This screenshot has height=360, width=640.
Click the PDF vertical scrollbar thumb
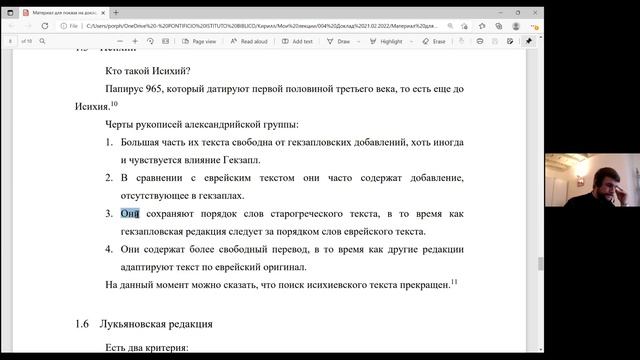pos(540,264)
